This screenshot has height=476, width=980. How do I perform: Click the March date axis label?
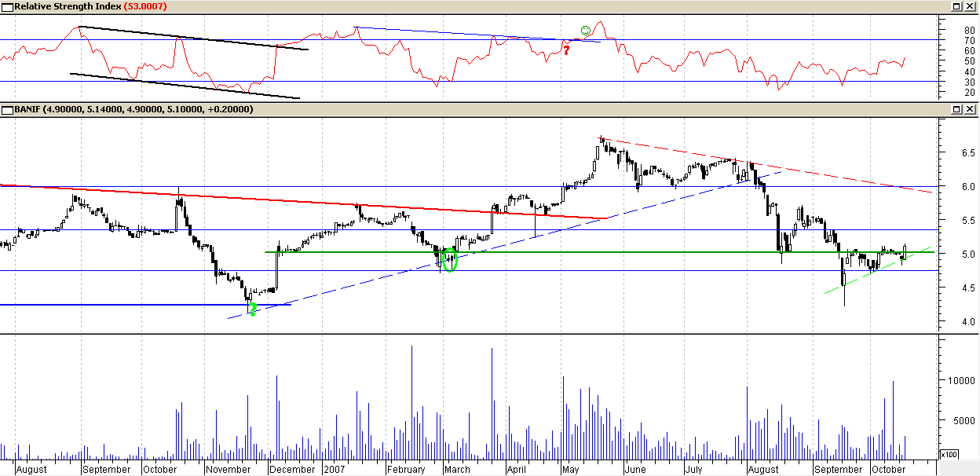coord(457,469)
